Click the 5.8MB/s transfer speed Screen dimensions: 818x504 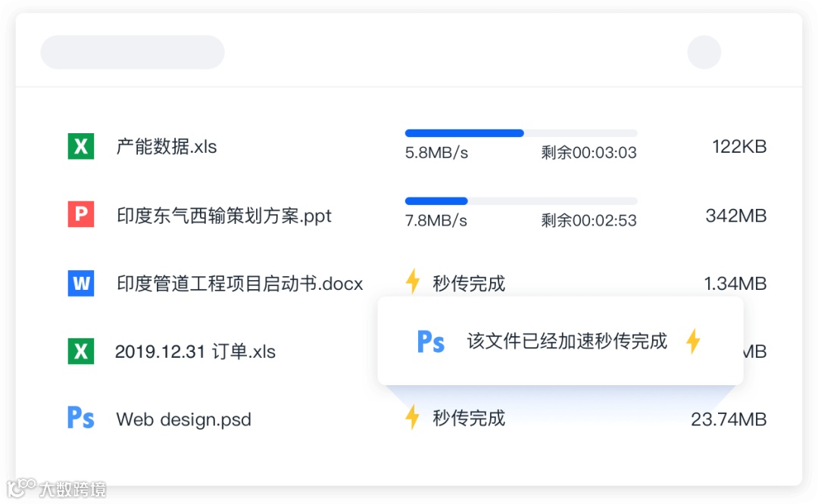437,153
